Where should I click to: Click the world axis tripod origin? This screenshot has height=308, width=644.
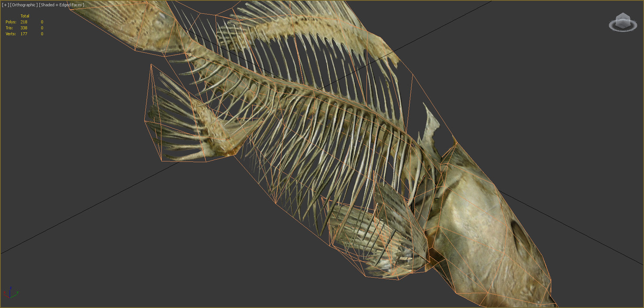10,298
